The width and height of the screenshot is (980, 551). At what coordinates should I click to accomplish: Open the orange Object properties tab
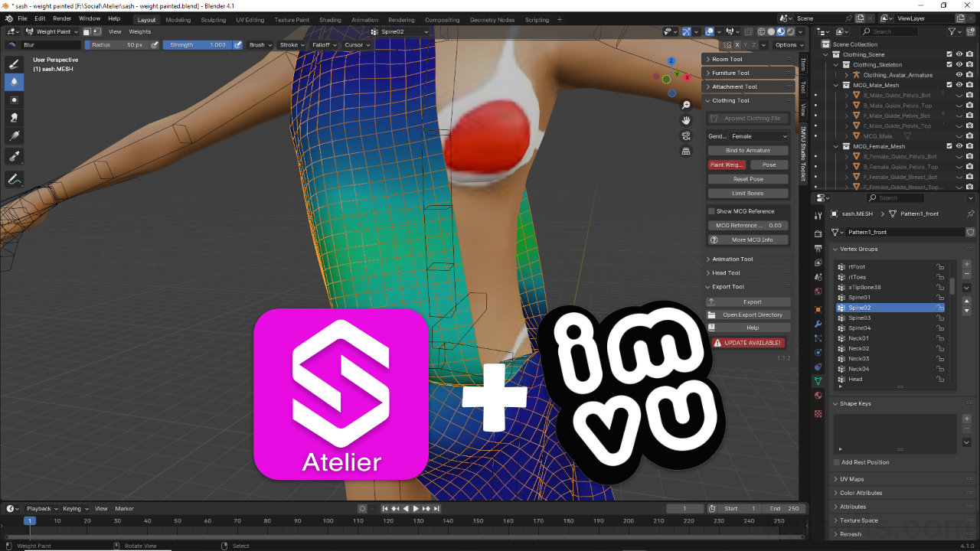tap(818, 309)
